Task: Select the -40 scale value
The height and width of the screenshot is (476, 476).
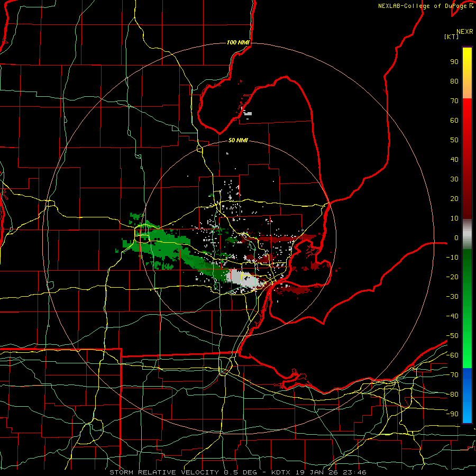Action: 452,316
